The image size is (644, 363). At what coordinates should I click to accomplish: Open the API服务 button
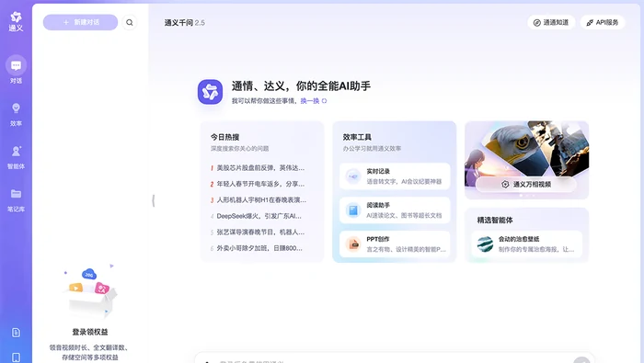coord(602,22)
